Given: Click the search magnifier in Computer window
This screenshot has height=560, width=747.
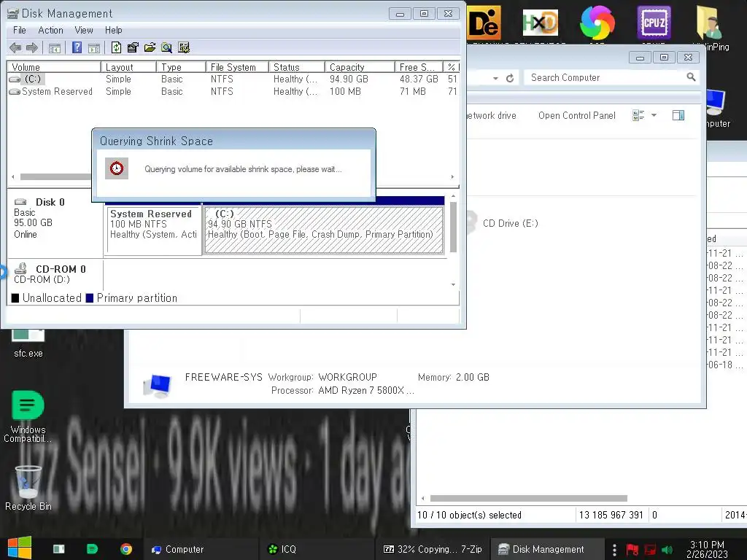Looking at the screenshot, I should tap(692, 77).
